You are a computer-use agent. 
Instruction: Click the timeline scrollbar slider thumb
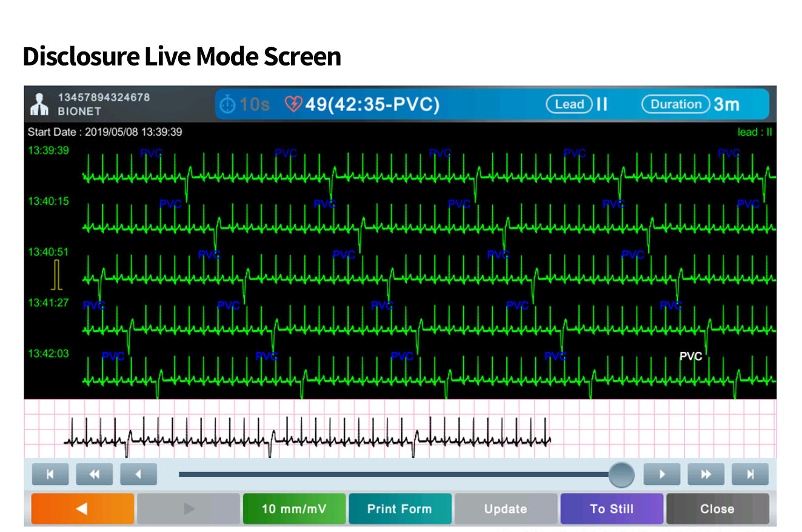pos(620,474)
